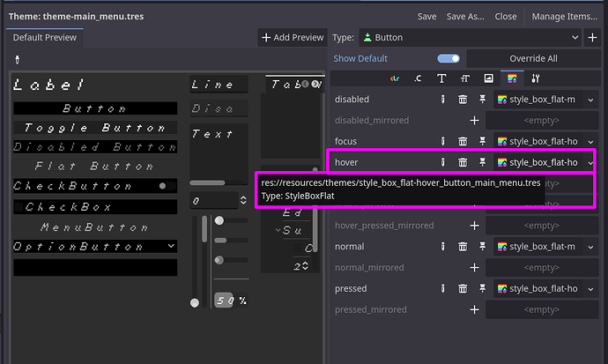Open the Fonts data type tab
The image size is (608, 364).
coord(441,78)
